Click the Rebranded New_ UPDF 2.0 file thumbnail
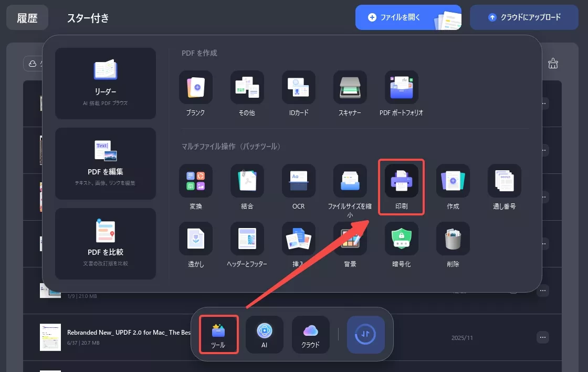This screenshot has width=588, height=372. click(x=51, y=337)
